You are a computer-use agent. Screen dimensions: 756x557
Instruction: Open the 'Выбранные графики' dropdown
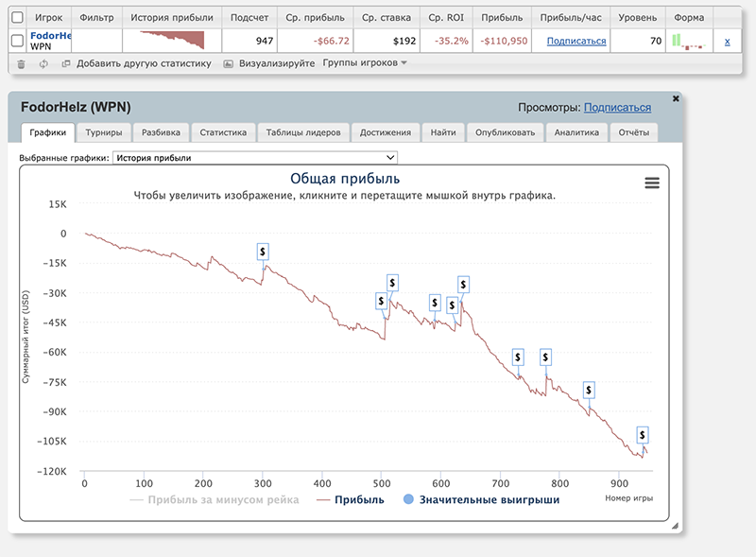pyautogui.click(x=254, y=158)
